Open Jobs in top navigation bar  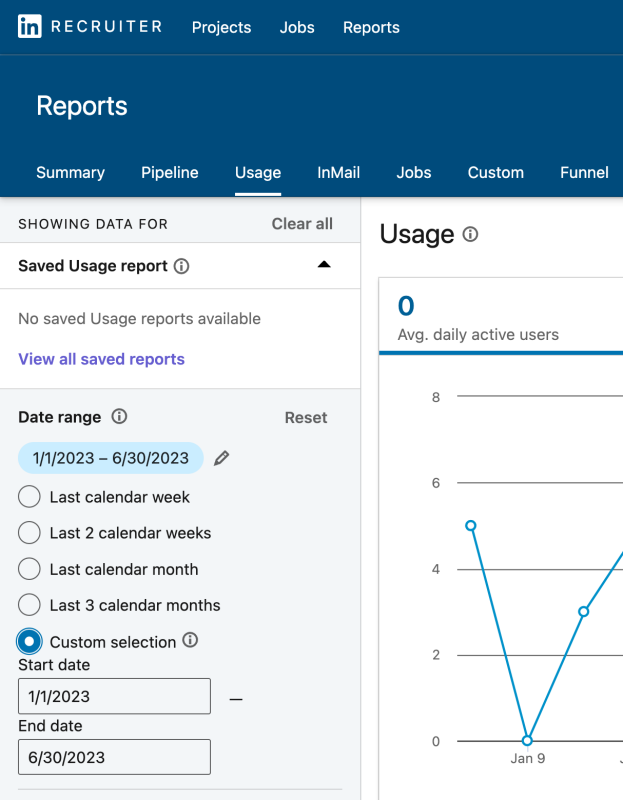point(297,27)
